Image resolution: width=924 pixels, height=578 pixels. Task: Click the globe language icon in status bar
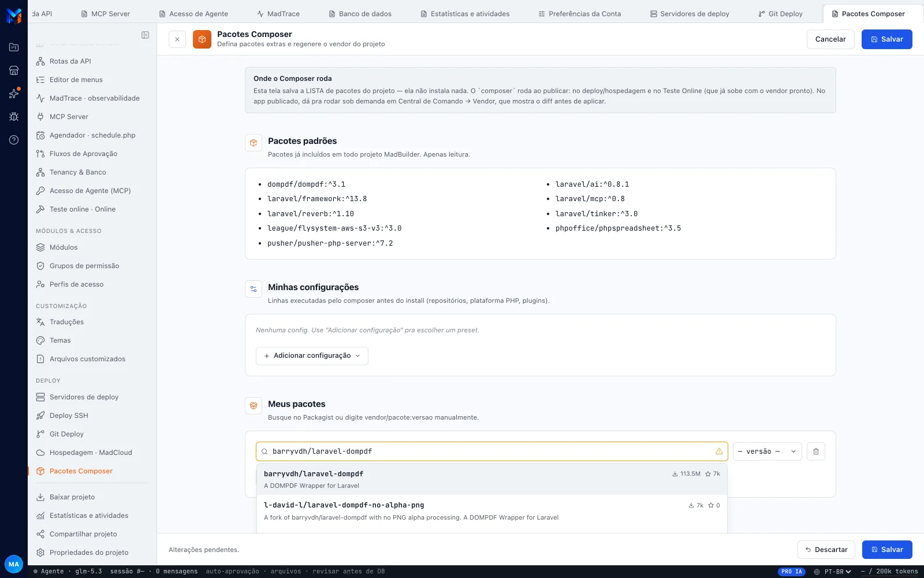coord(817,572)
